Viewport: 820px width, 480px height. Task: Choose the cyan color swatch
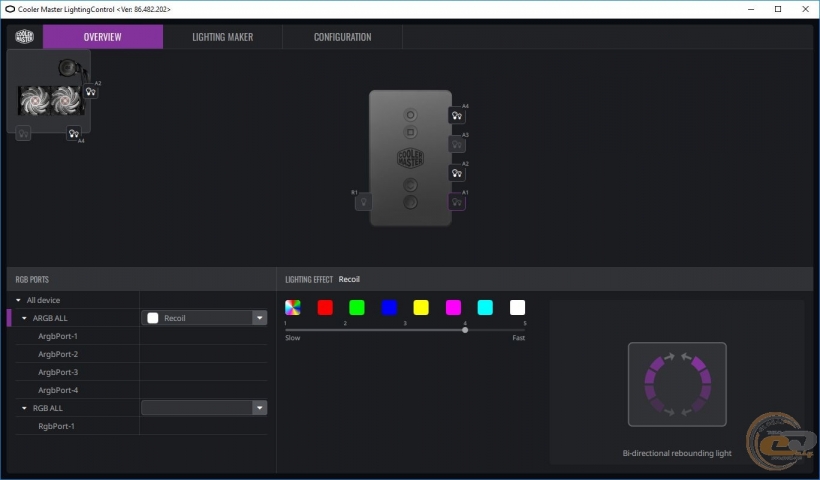(485, 307)
